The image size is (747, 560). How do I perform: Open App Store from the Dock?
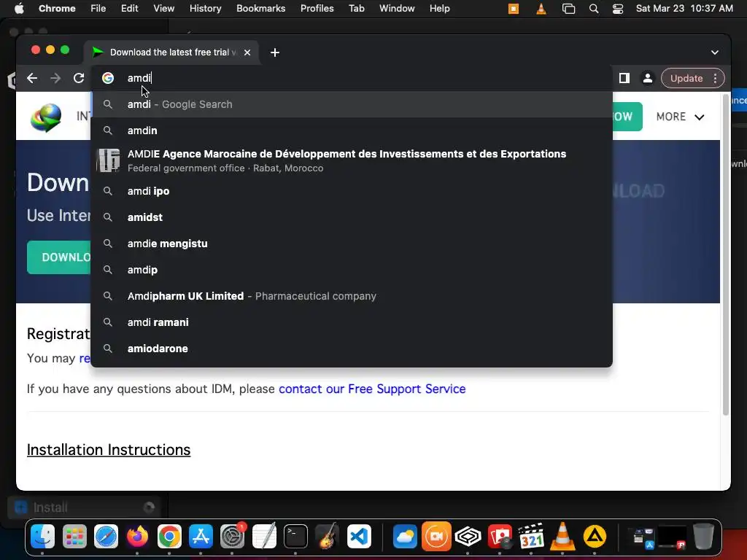point(201,537)
